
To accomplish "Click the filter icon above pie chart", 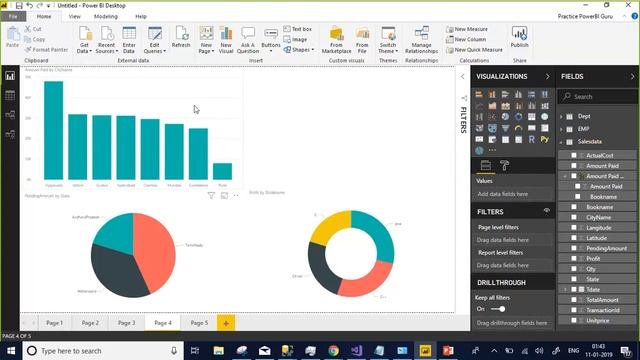I will coord(211,196).
